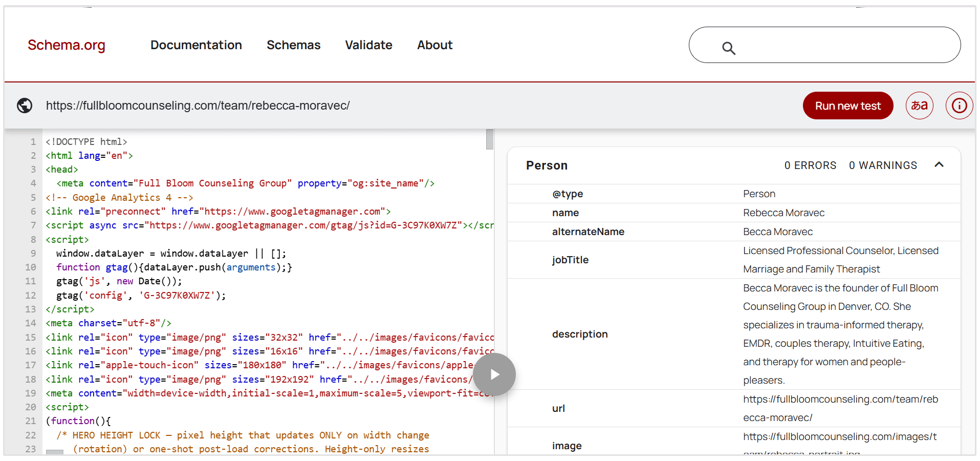Select the description property label

click(x=580, y=334)
